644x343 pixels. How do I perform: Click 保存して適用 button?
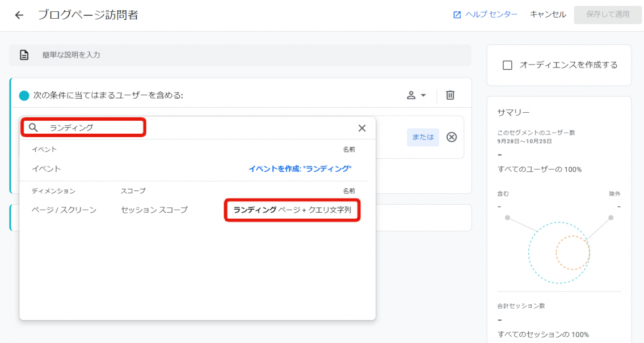coord(607,15)
